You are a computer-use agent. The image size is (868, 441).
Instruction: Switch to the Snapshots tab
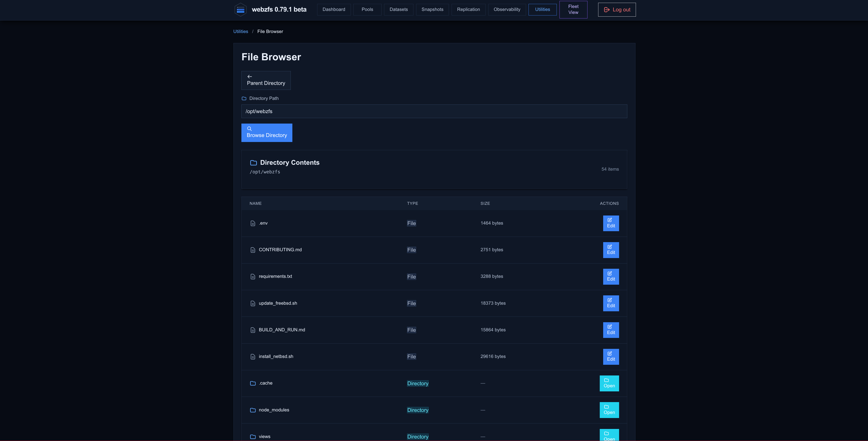click(432, 10)
